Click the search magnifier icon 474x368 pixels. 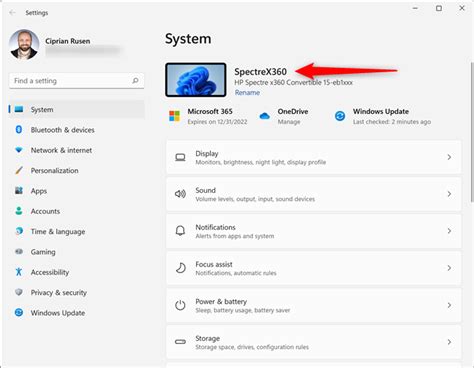[135, 81]
